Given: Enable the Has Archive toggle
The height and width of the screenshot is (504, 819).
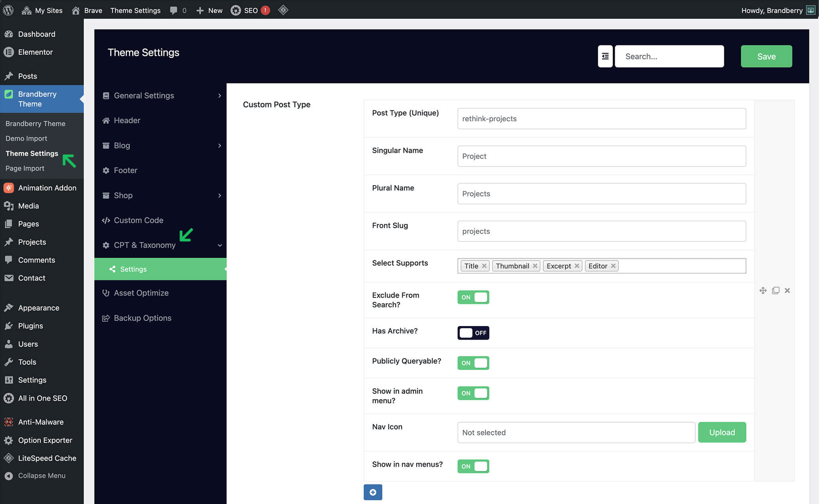Looking at the screenshot, I should tap(473, 333).
